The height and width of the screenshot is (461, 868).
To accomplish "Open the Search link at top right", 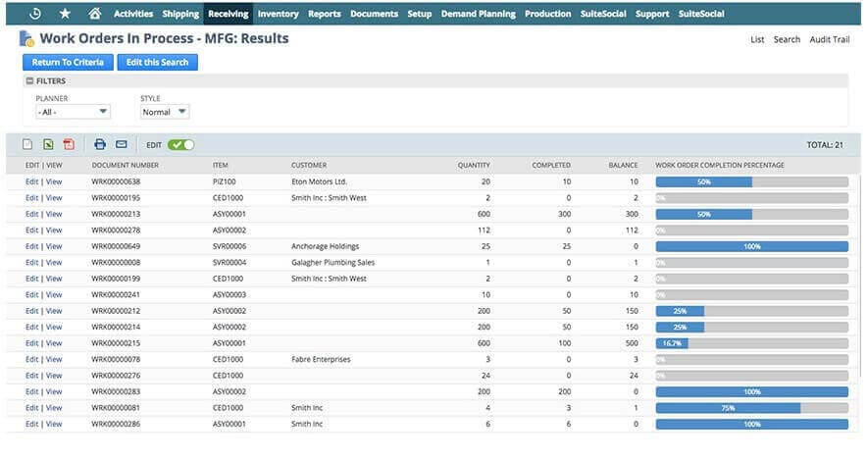I will pyautogui.click(x=787, y=39).
